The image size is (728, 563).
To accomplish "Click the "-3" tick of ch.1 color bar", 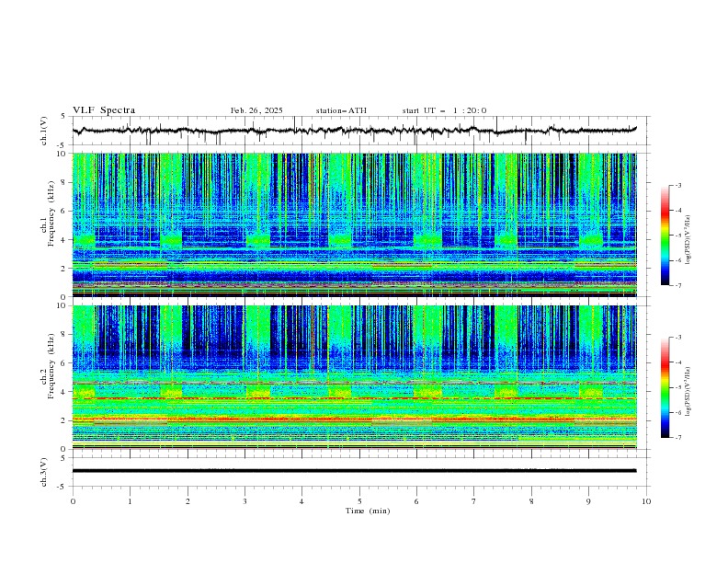I will (678, 185).
